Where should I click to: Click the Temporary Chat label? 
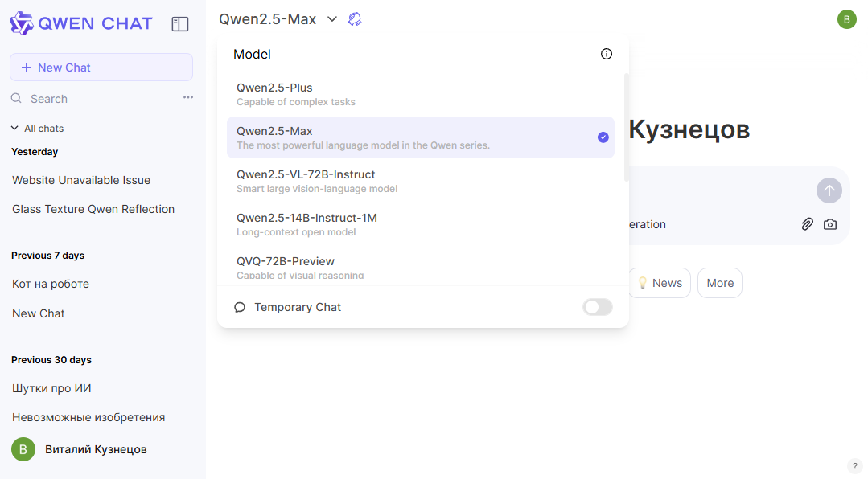pos(298,307)
